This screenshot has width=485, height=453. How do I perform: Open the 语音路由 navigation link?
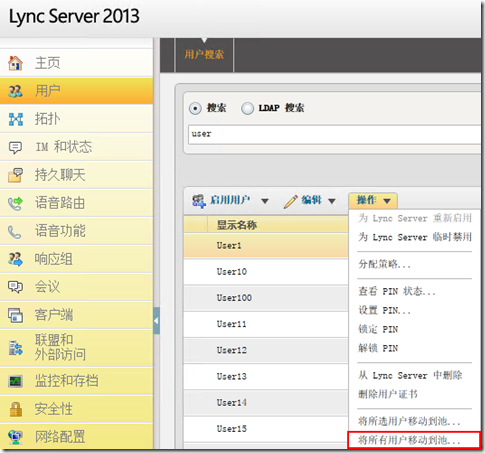tap(60, 203)
